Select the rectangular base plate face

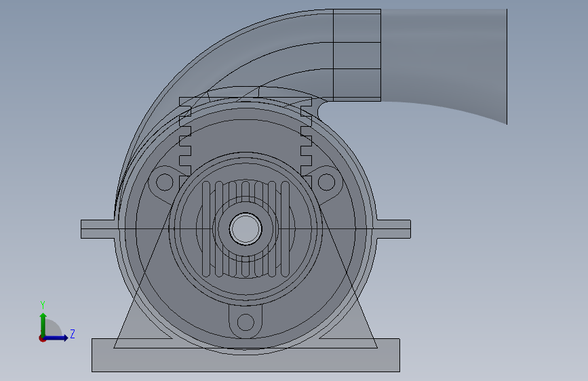click(x=246, y=359)
